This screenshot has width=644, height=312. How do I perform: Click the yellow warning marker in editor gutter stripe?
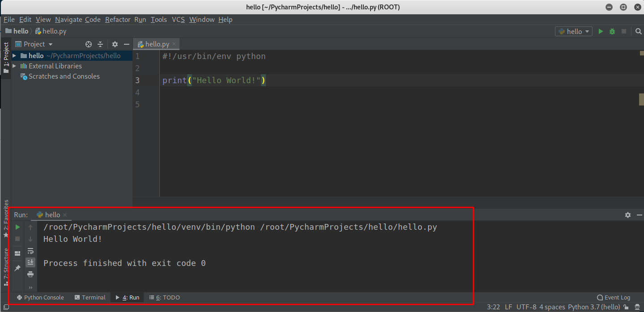[641, 99]
